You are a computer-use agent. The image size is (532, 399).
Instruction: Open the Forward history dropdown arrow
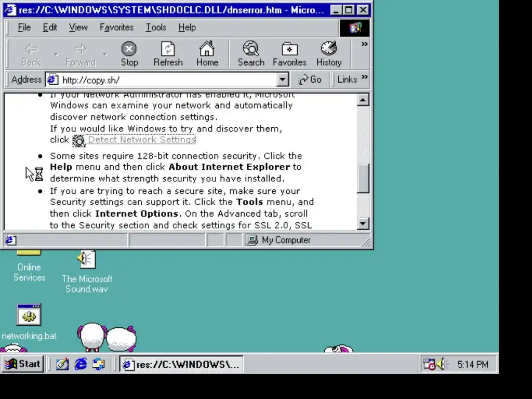(x=105, y=54)
